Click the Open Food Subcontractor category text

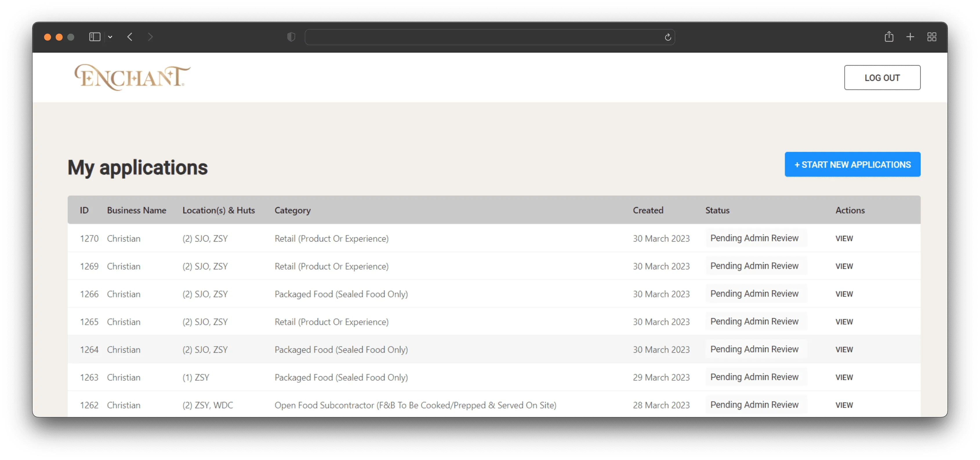pos(415,405)
